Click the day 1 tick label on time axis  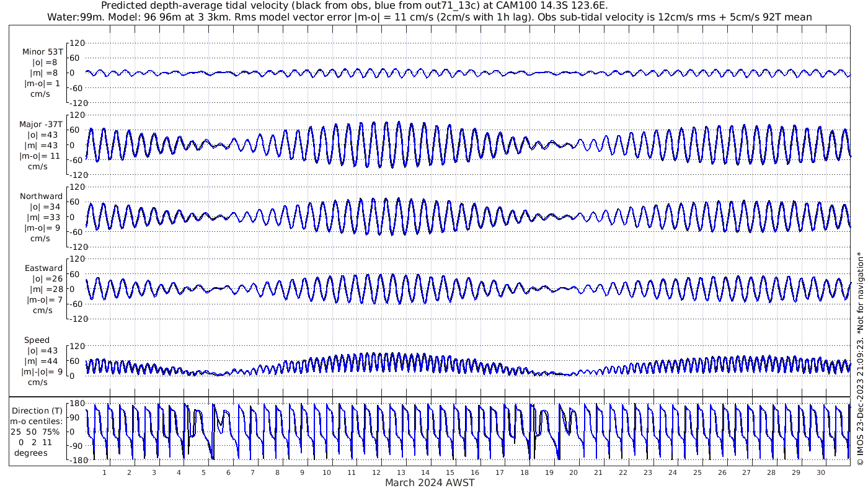pos(104,472)
